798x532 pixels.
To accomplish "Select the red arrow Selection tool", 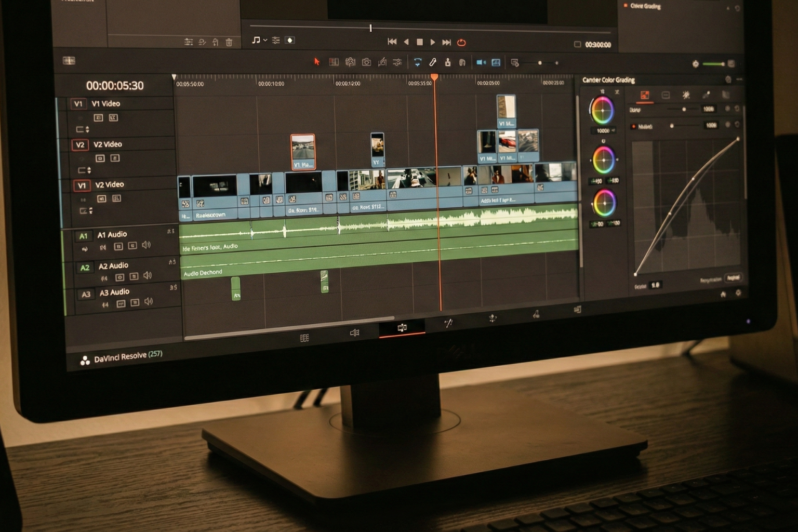I will 316,62.
